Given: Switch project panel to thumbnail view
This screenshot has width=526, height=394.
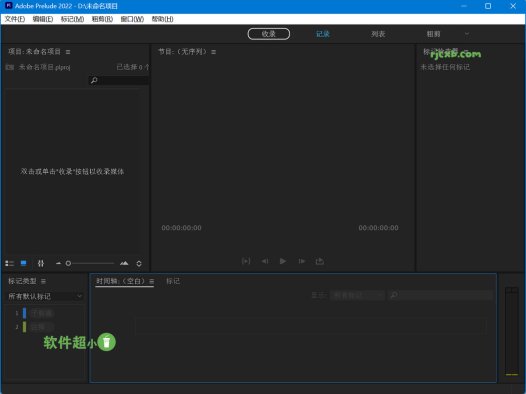Looking at the screenshot, I should tap(23, 263).
